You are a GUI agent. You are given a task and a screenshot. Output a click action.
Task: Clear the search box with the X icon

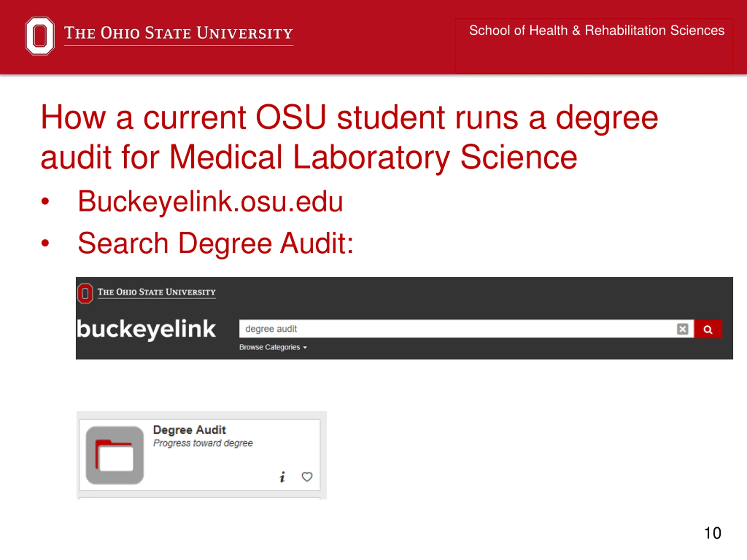point(683,329)
